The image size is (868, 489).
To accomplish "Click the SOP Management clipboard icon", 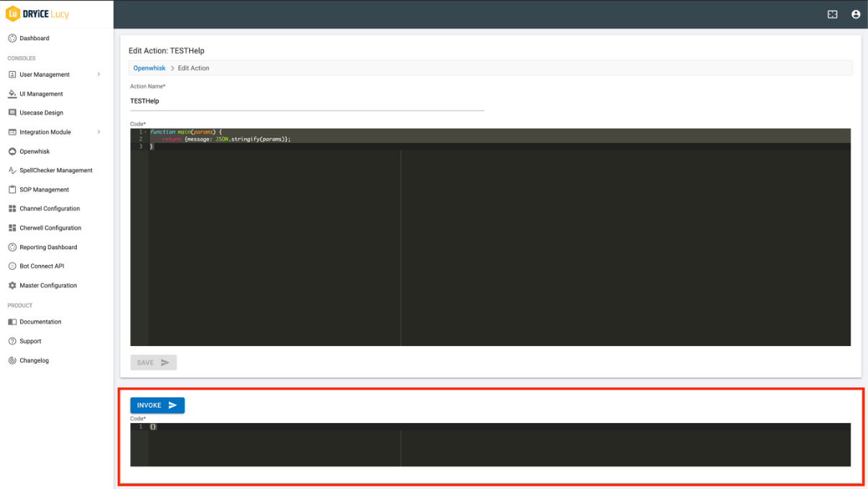I will [12, 190].
